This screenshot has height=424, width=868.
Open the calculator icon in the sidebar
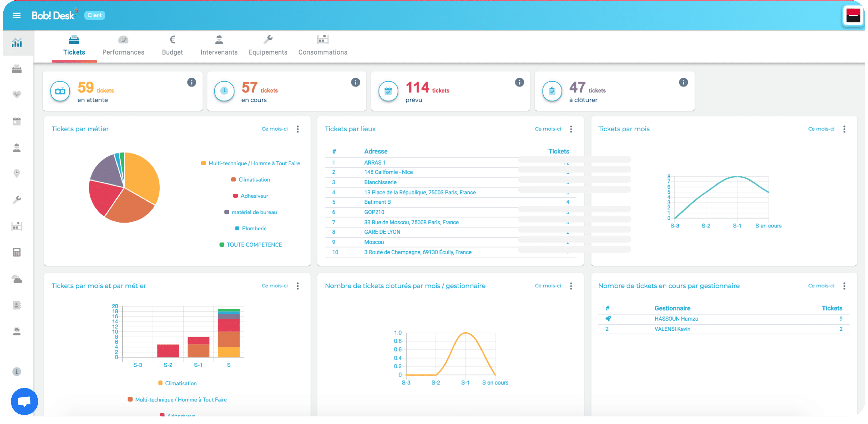[17, 252]
